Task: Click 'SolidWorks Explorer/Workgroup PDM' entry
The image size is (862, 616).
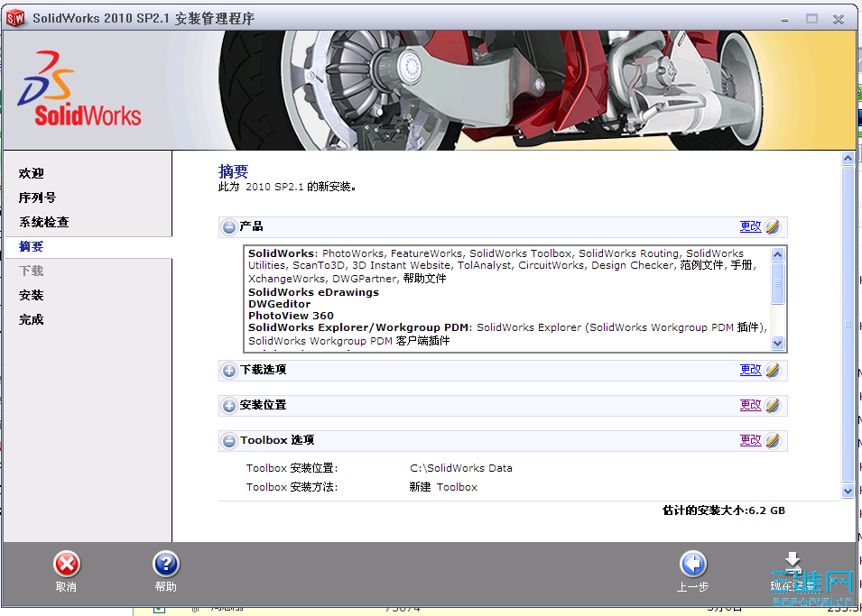Action: 360,327
